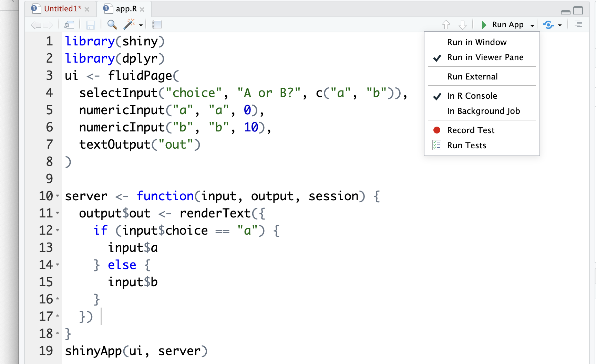Click the blue publish icon
Image resolution: width=596 pixels, height=364 pixels.
coord(548,25)
